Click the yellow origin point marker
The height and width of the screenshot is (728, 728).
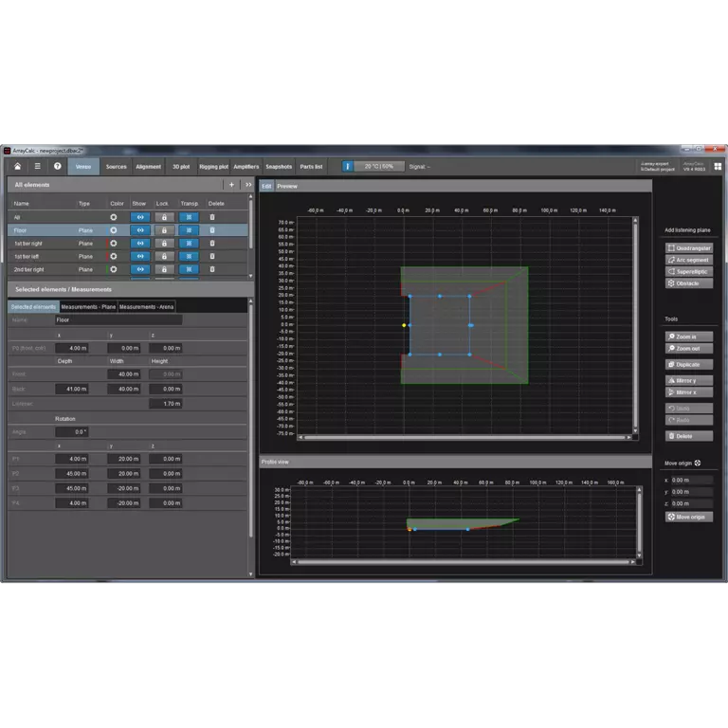pyautogui.click(x=404, y=325)
